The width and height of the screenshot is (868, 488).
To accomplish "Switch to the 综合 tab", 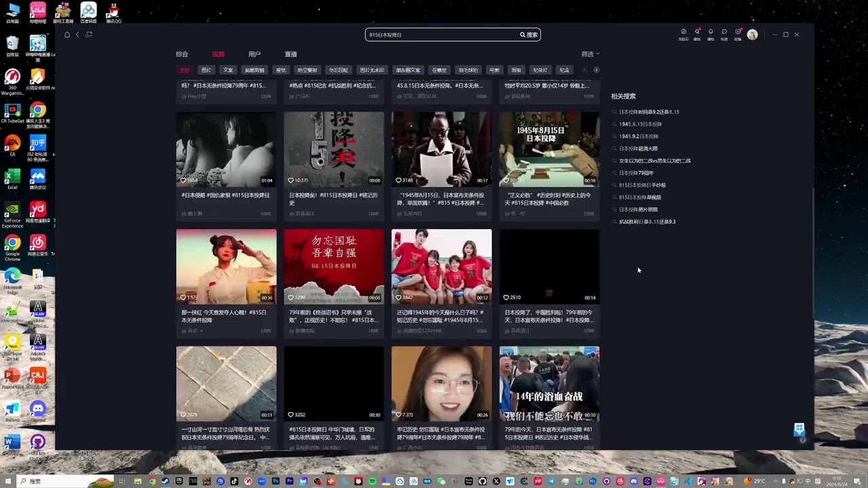I will (182, 54).
